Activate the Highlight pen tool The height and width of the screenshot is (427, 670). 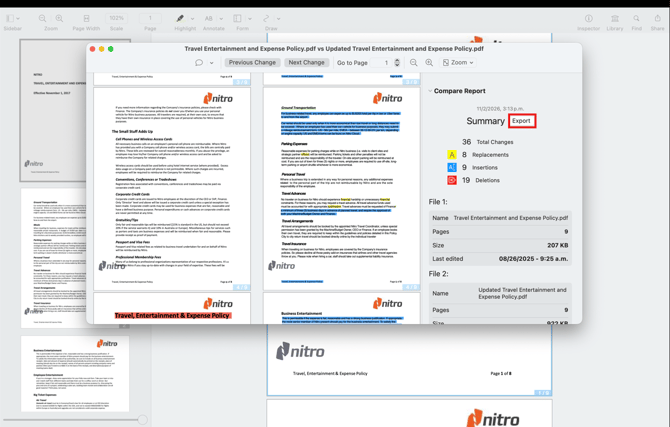pyautogui.click(x=180, y=18)
